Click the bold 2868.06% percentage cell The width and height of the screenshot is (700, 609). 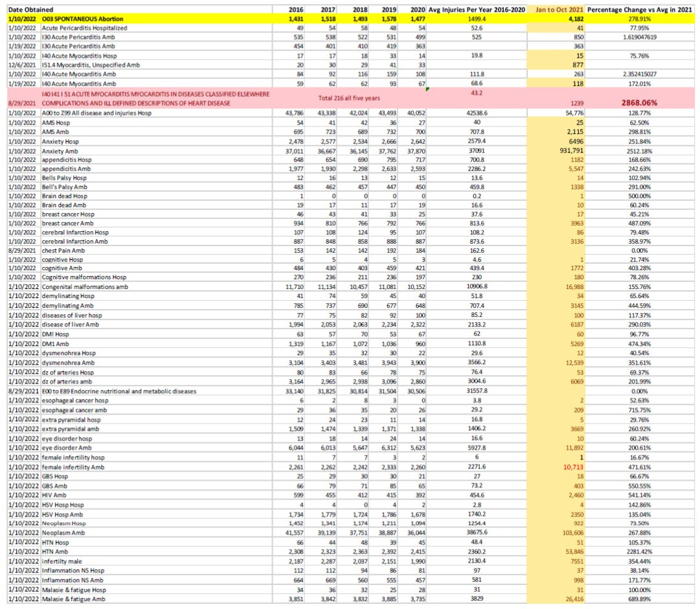pyautogui.click(x=641, y=103)
